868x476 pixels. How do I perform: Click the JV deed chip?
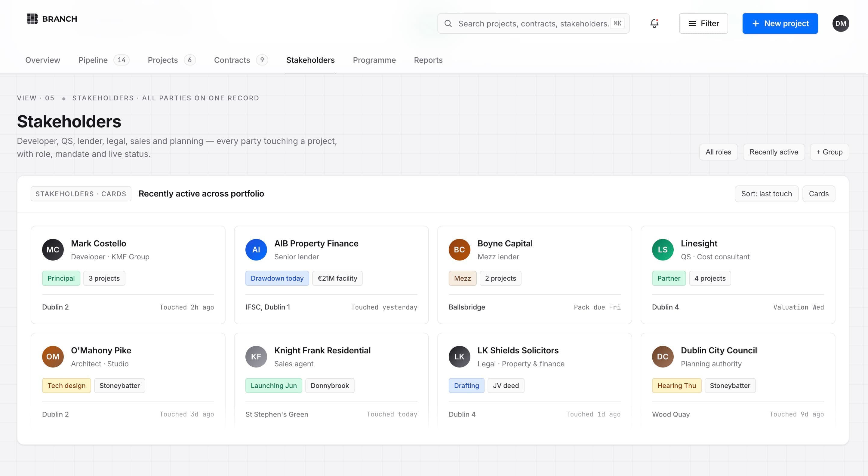pyautogui.click(x=506, y=386)
